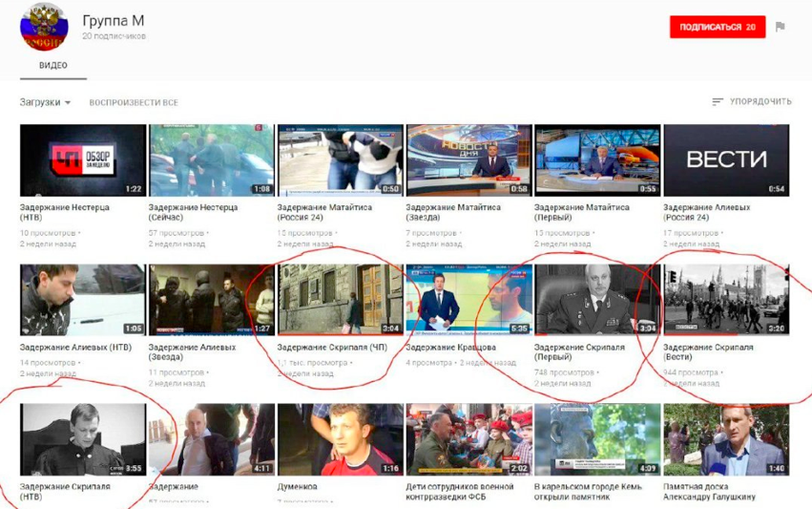This screenshot has height=509, width=812.
Task: Click the 748 просмотров view count
Action: [x=565, y=372]
